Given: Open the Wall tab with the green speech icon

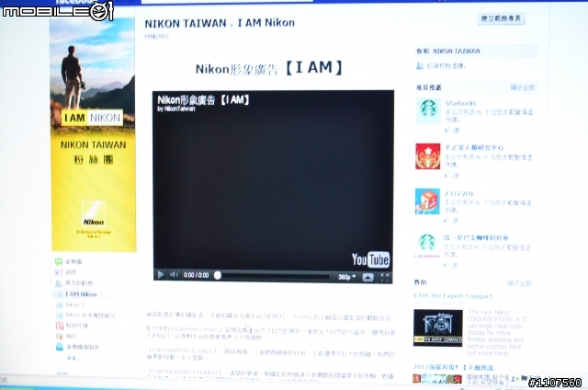Looking at the screenshot, I should click(59, 261).
